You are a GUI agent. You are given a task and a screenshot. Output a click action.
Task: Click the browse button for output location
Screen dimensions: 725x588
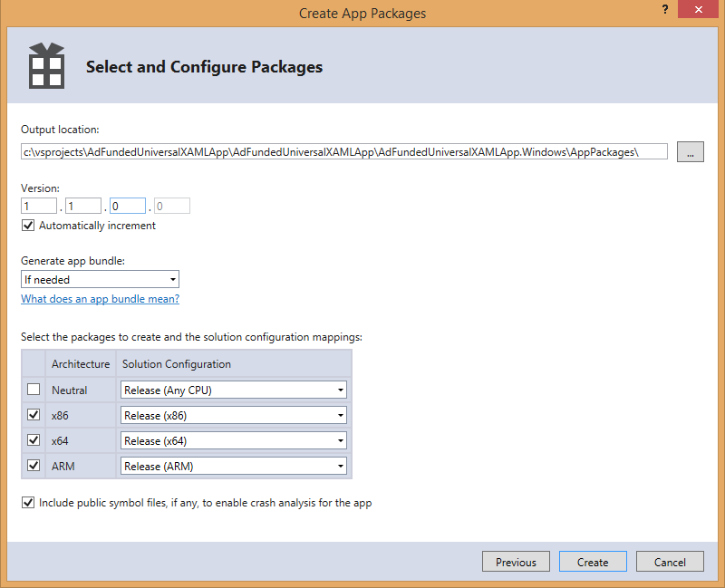(690, 151)
